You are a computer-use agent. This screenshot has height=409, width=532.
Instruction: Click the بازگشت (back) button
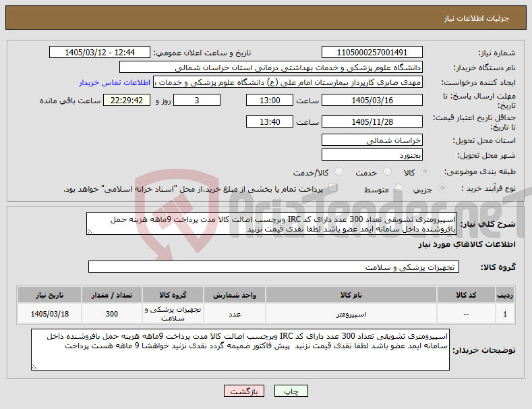(244, 391)
